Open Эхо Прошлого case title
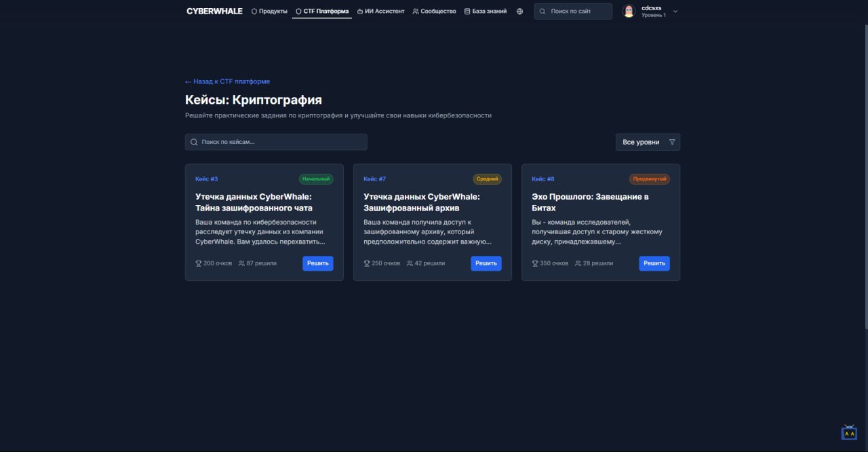868x452 pixels. pos(591,202)
